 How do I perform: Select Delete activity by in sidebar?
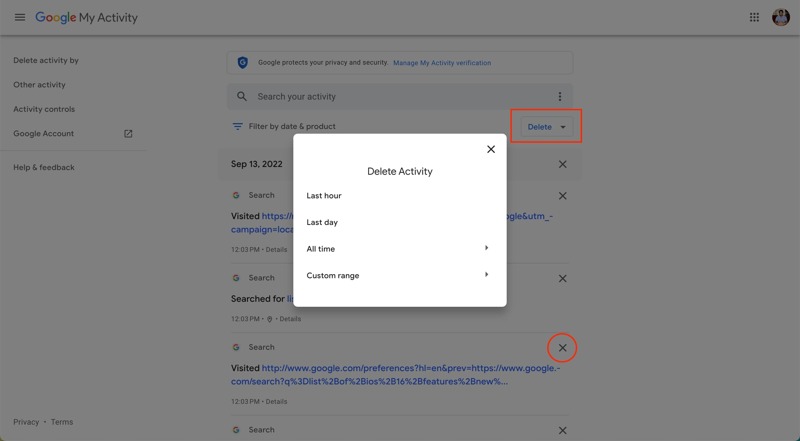pyautogui.click(x=46, y=60)
